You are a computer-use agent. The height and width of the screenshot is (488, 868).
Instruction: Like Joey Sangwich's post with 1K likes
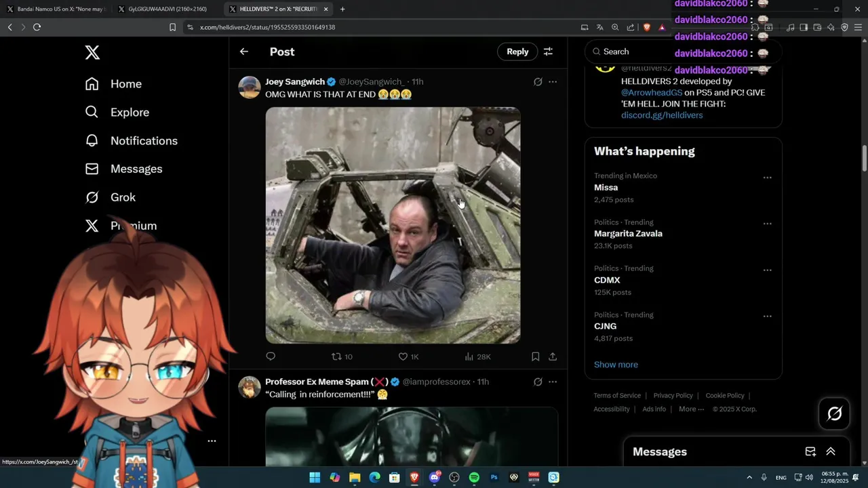tap(408, 357)
